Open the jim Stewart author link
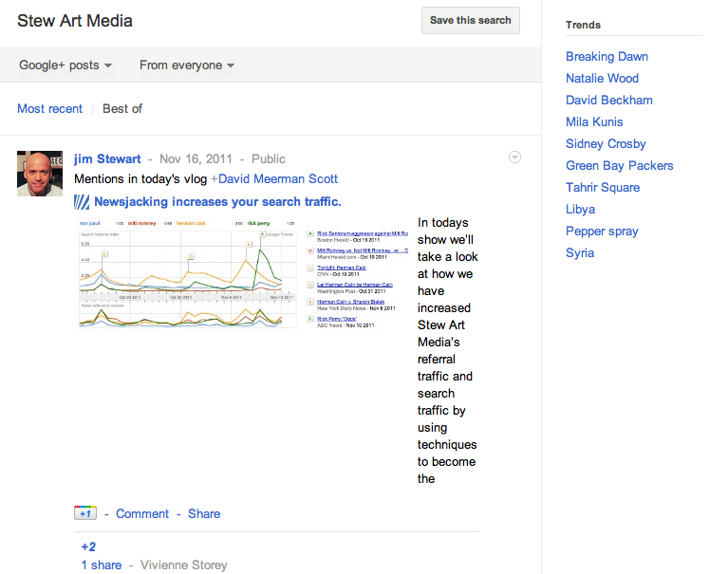Image resolution: width=728 pixels, height=574 pixels. (107, 159)
